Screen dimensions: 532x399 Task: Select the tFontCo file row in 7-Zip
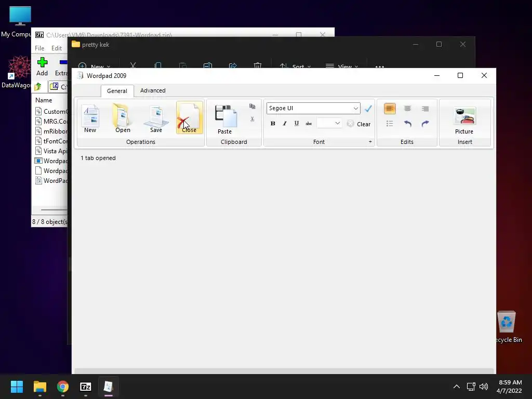pyautogui.click(x=51, y=141)
